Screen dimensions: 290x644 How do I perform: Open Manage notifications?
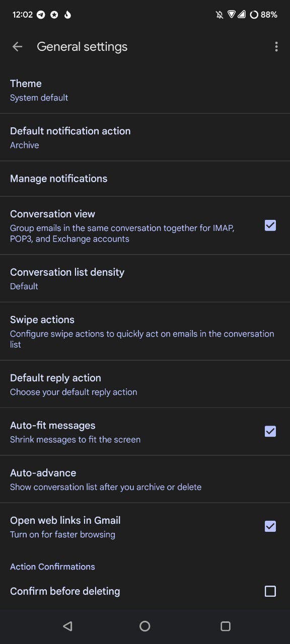coord(145,179)
